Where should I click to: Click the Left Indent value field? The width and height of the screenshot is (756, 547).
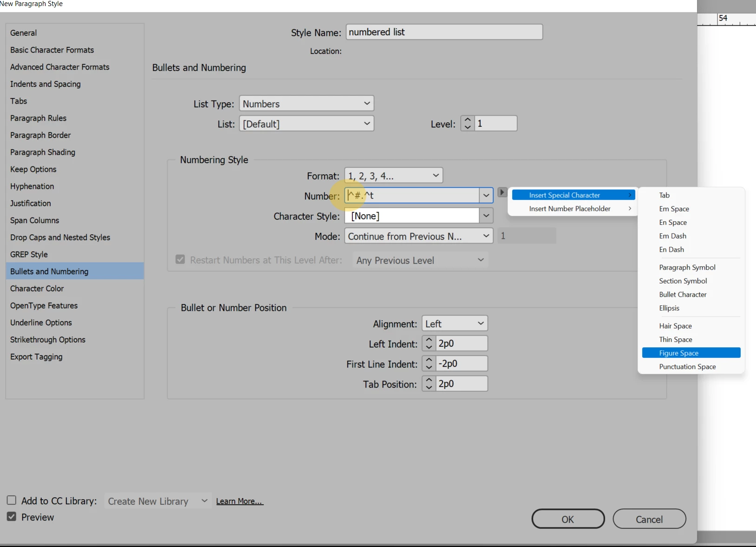tap(462, 343)
